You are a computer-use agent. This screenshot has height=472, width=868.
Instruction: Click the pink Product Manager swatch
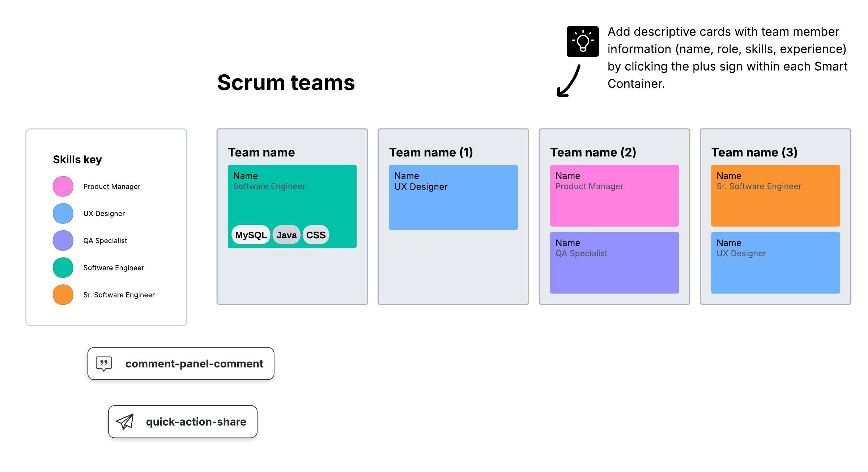click(x=63, y=186)
